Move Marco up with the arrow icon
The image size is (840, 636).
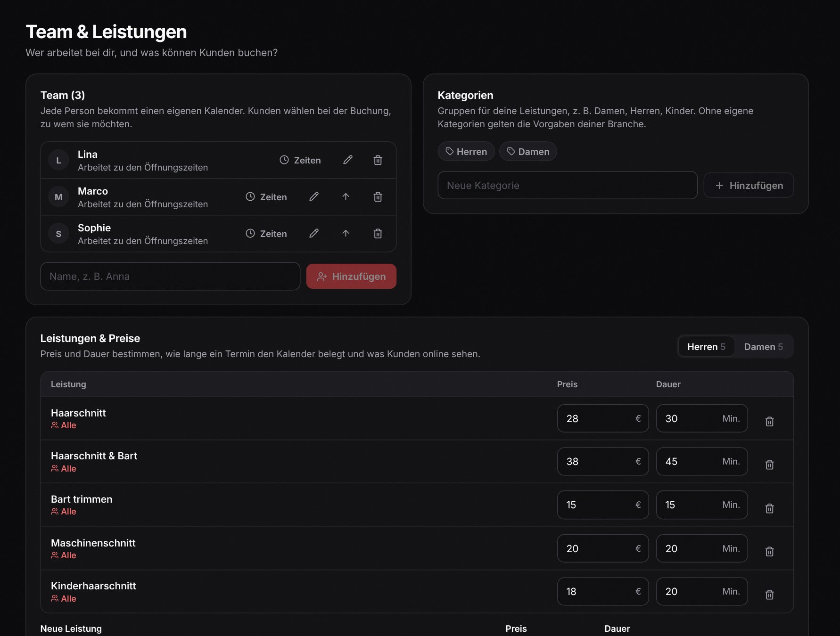(346, 197)
